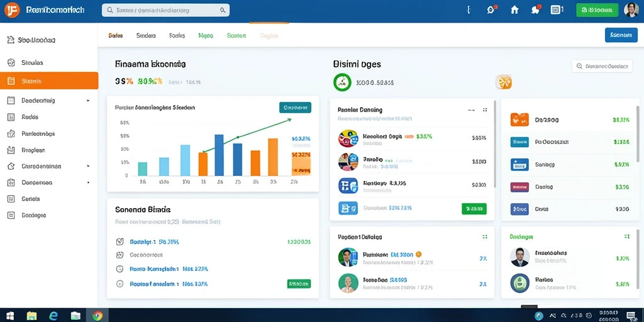Select the circle marker on third bottom-left list row

pyautogui.click(x=120, y=269)
